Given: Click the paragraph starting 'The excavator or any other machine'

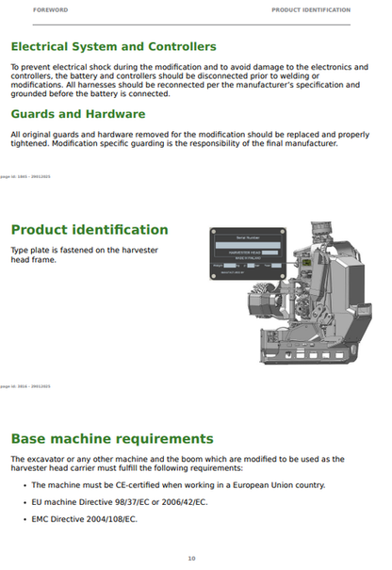Looking at the screenshot, I should tap(177, 464).
